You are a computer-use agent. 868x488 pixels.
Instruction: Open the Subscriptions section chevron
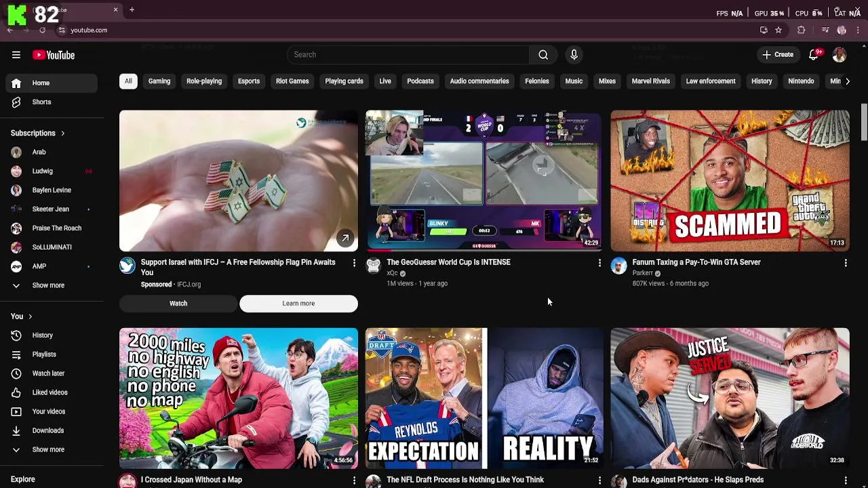pos(62,134)
